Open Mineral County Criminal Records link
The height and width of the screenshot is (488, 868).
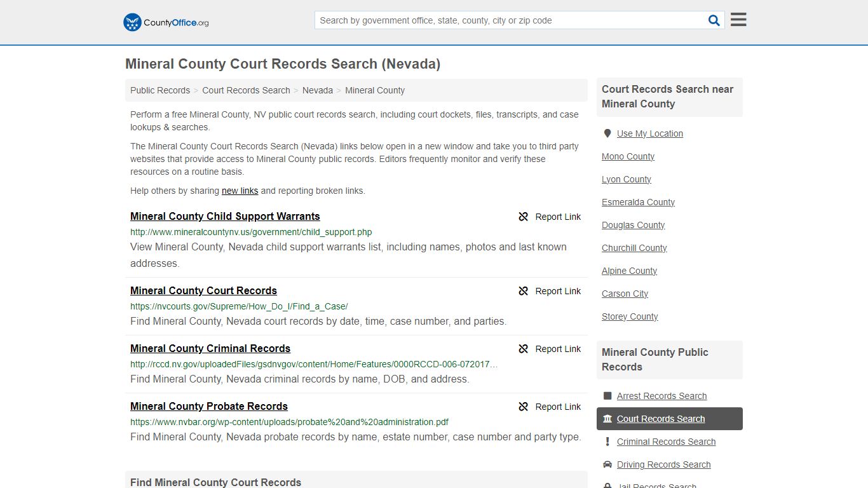point(210,348)
